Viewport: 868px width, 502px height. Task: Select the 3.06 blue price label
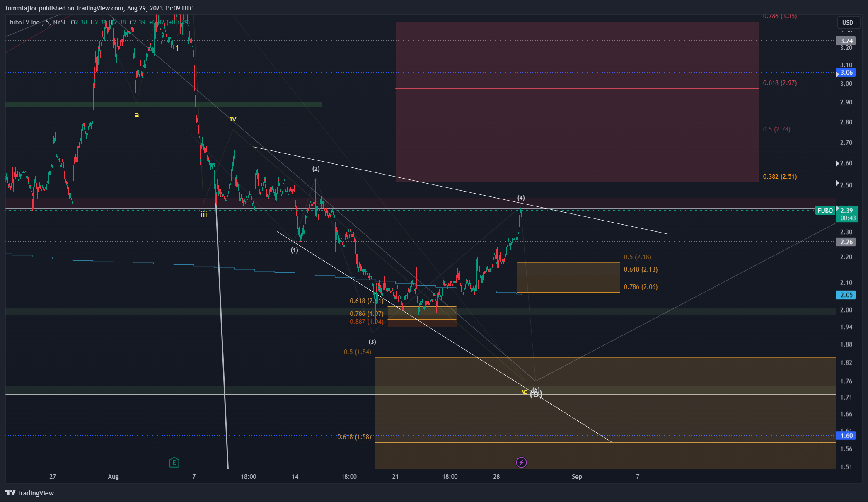pyautogui.click(x=846, y=73)
